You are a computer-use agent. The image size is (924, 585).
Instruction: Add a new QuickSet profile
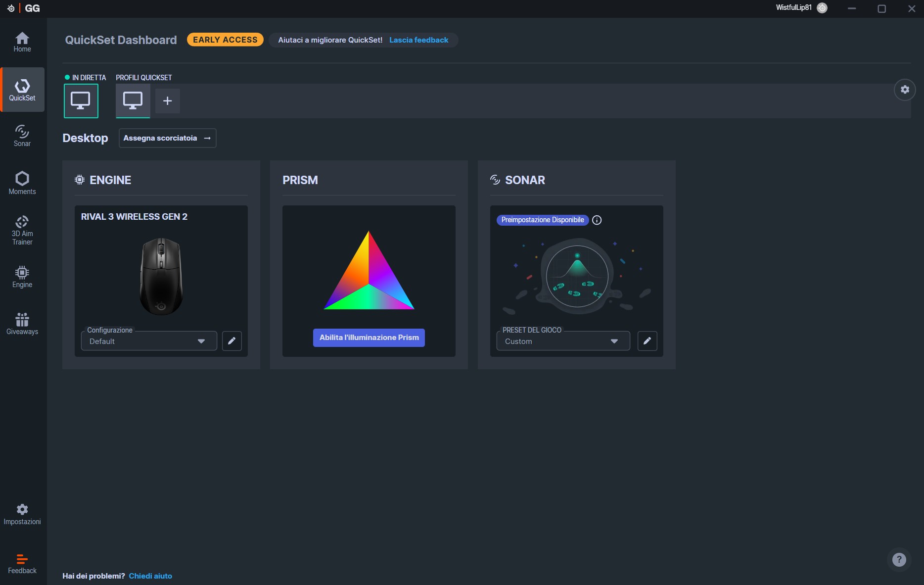pos(168,101)
